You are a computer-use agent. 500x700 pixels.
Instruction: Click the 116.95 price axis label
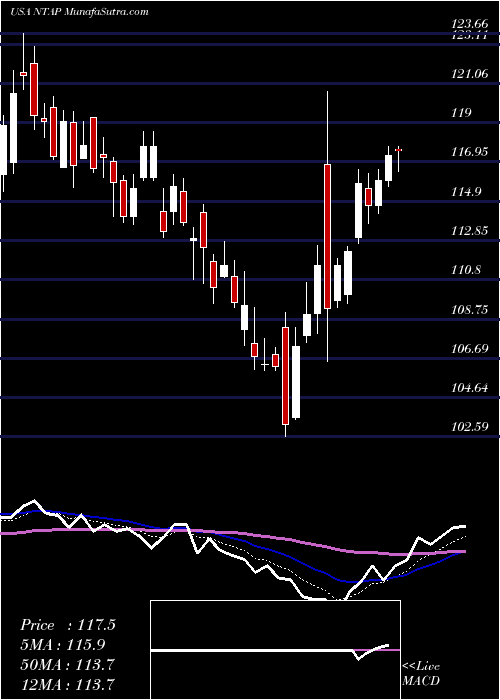point(470,153)
